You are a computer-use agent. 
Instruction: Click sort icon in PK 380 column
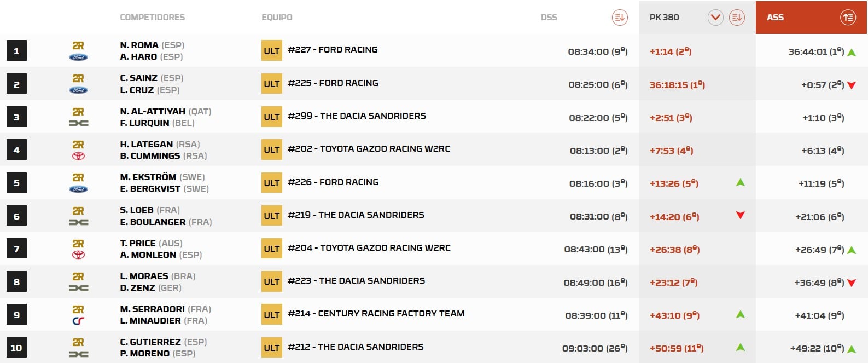(737, 18)
